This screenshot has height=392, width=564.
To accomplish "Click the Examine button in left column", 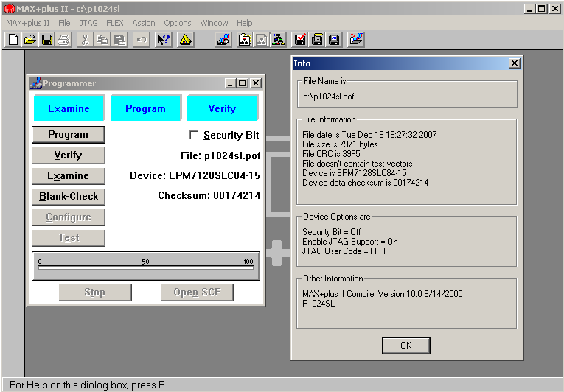I will [69, 176].
